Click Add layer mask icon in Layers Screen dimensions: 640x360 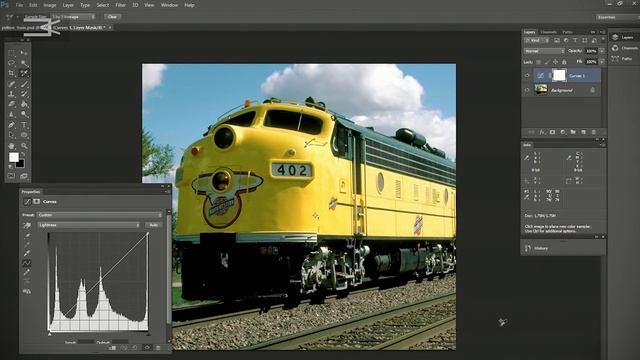click(x=552, y=132)
